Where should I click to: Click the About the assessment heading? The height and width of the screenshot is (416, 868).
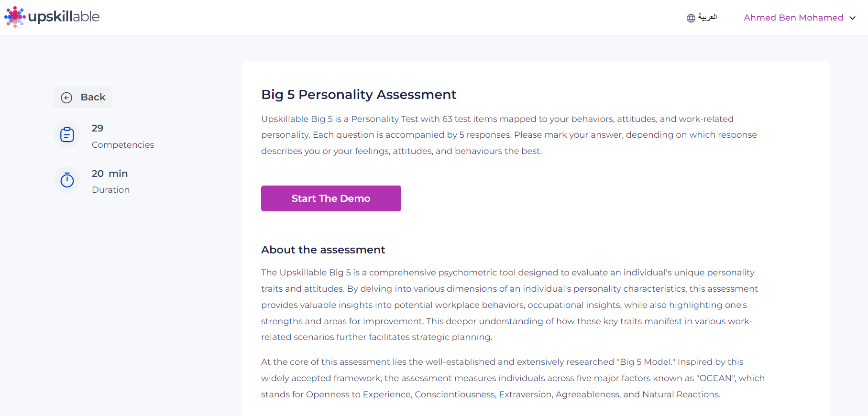(323, 250)
